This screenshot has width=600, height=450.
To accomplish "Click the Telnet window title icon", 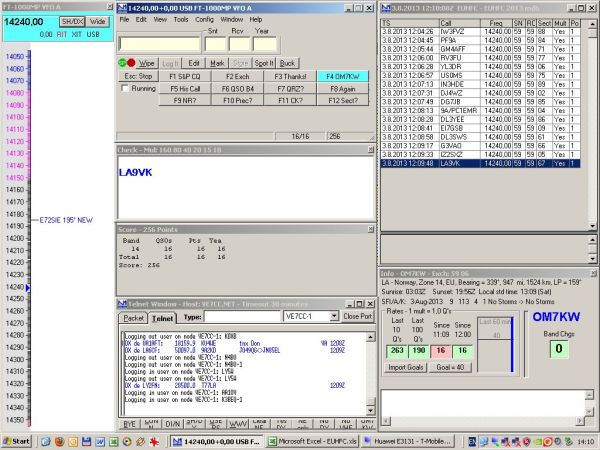I will (x=122, y=303).
